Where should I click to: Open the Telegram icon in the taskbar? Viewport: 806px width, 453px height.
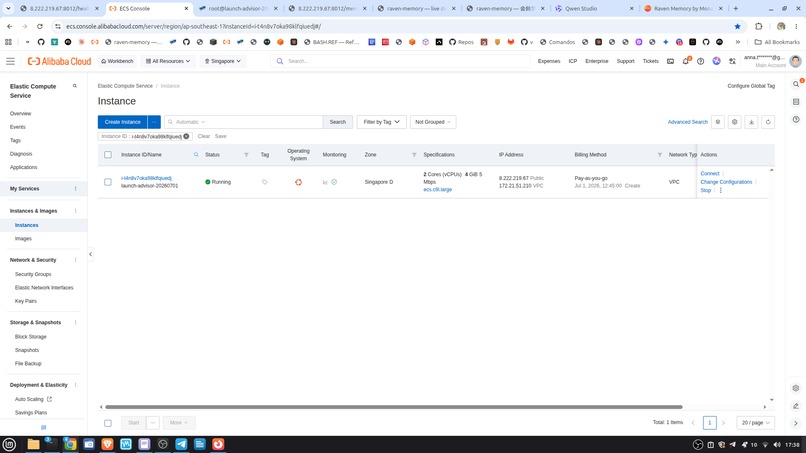[181, 444]
